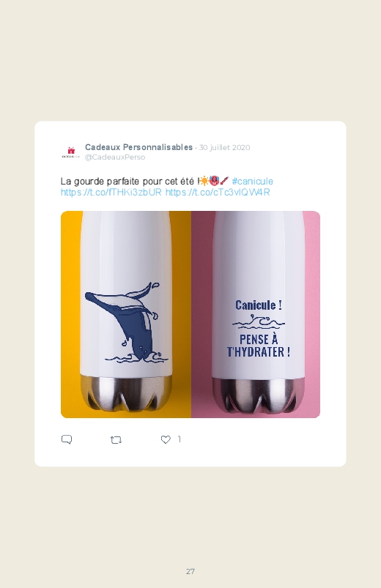Open the whale bottle photo on yellow
The image size is (381, 588).
click(126, 314)
